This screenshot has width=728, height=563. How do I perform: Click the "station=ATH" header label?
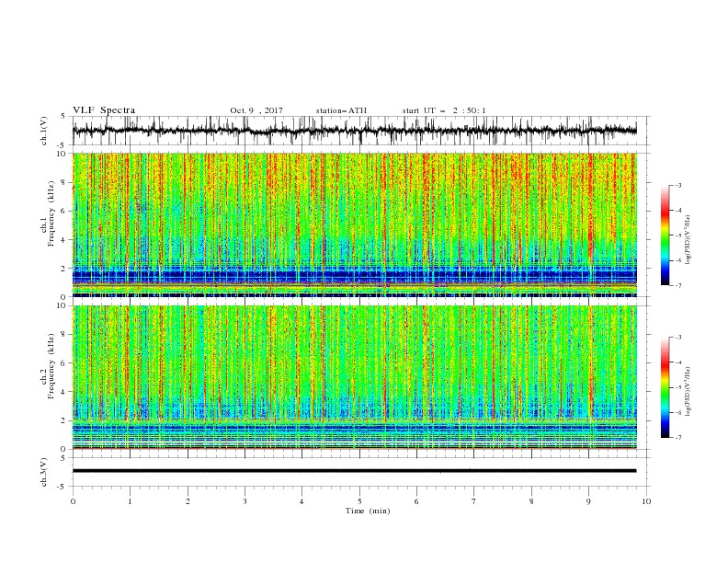pyautogui.click(x=341, y=110)
